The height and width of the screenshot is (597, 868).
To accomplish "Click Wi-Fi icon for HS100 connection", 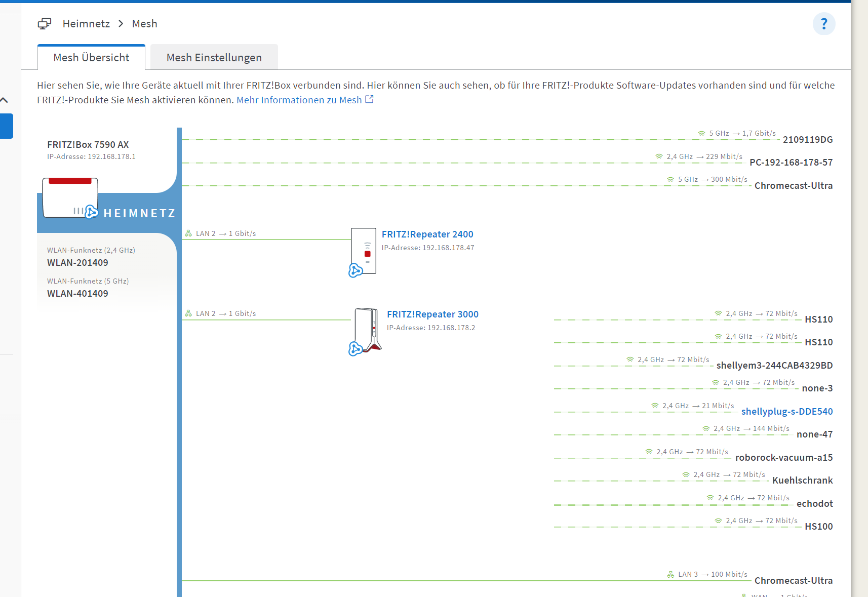I will [x=718, y=521].
